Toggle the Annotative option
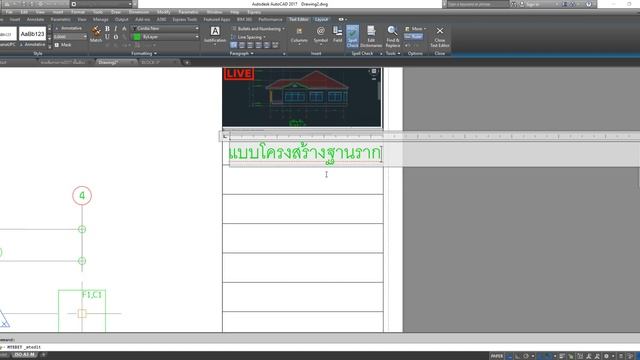This screenshot has width=640, height=360. pyautogui.click(x=69, y=28)
